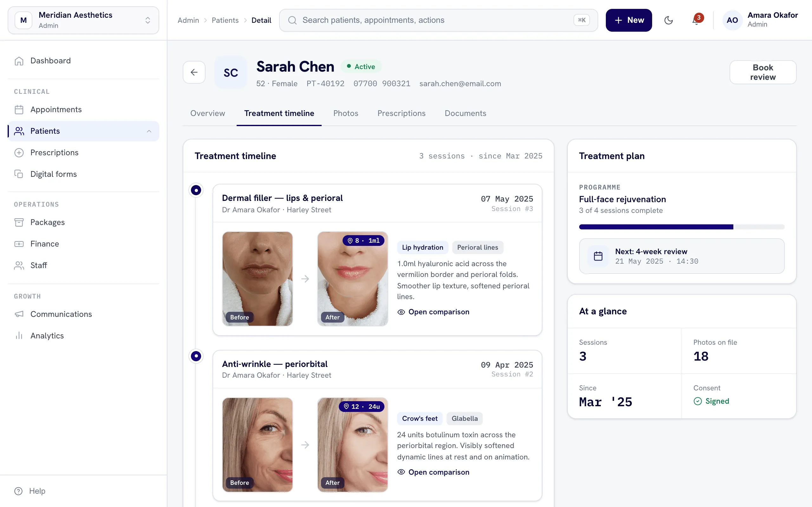Open comparison for Dermal filler session
Image resolution: width=812 pixels, height=507 pixels.
433,312
